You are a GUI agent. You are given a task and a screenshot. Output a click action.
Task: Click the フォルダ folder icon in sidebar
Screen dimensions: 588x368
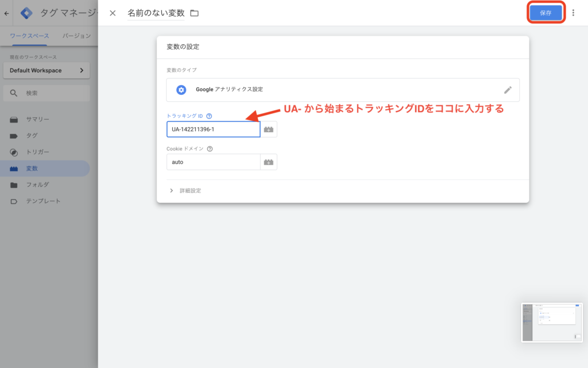tap(14, 185)
